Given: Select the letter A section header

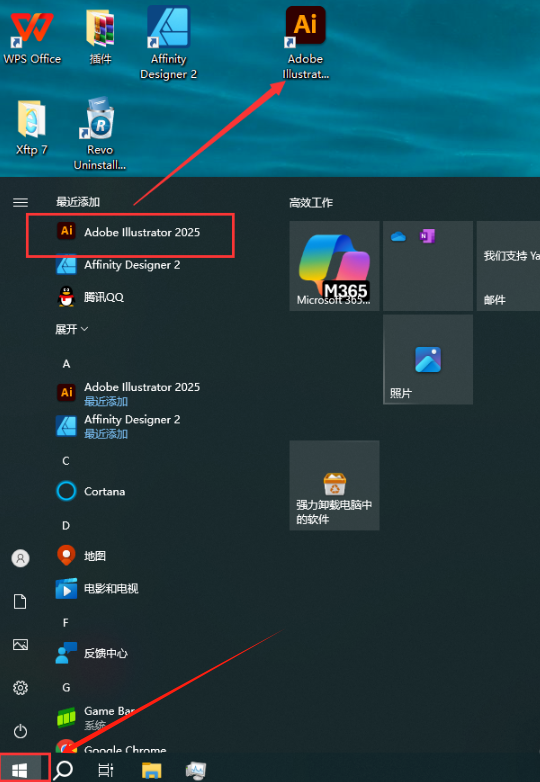Looking at the screenshot, I should [66, 364].
